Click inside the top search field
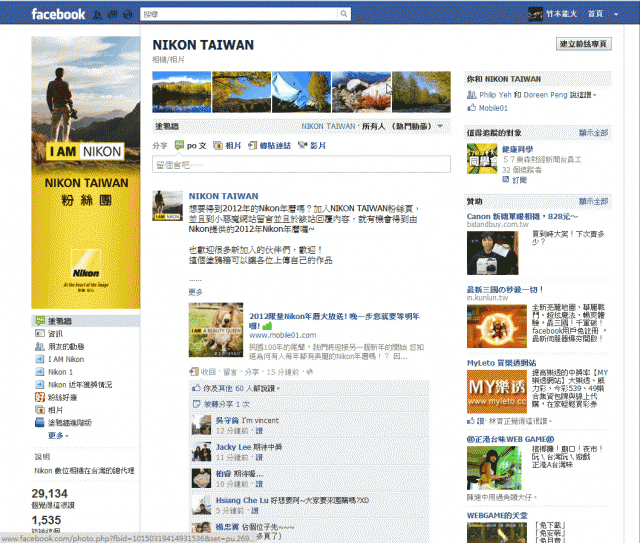Viewport: 640px width, 543px height. point(239,14)
